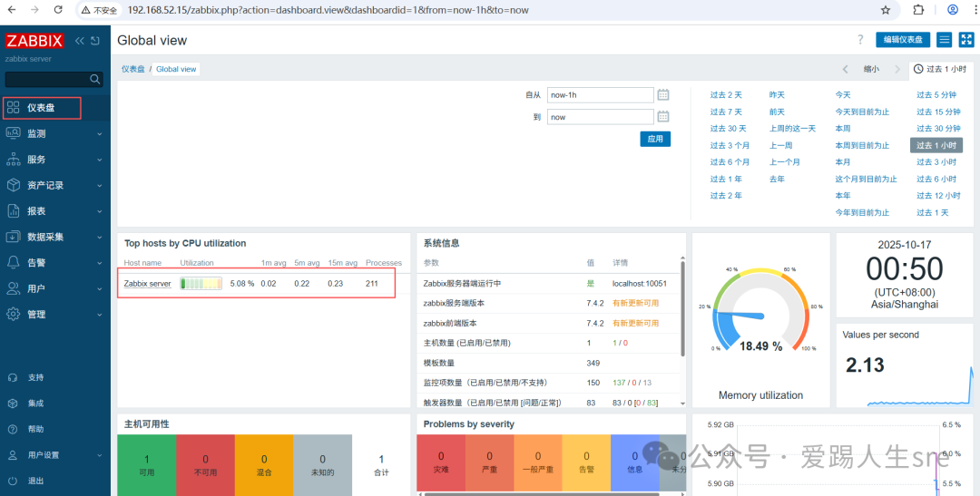
Task: Expand the 管理 menu section
Action: point(54,314)
